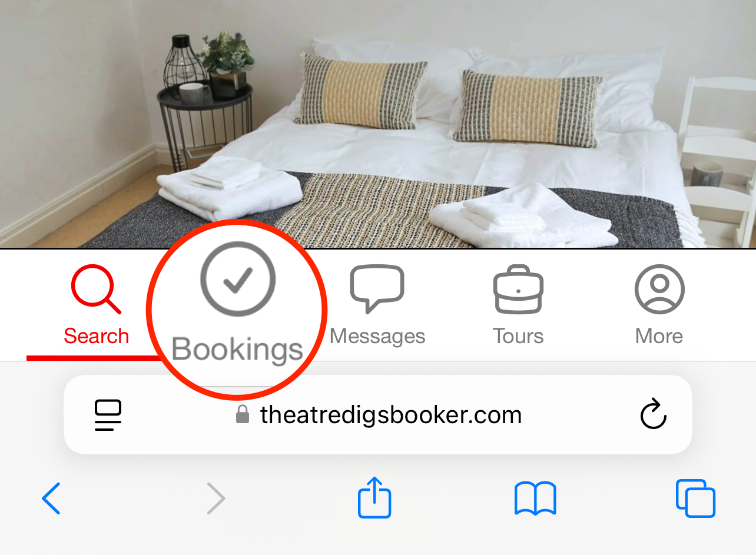Open Safari bookmarks book icon

tap(535, 498)
